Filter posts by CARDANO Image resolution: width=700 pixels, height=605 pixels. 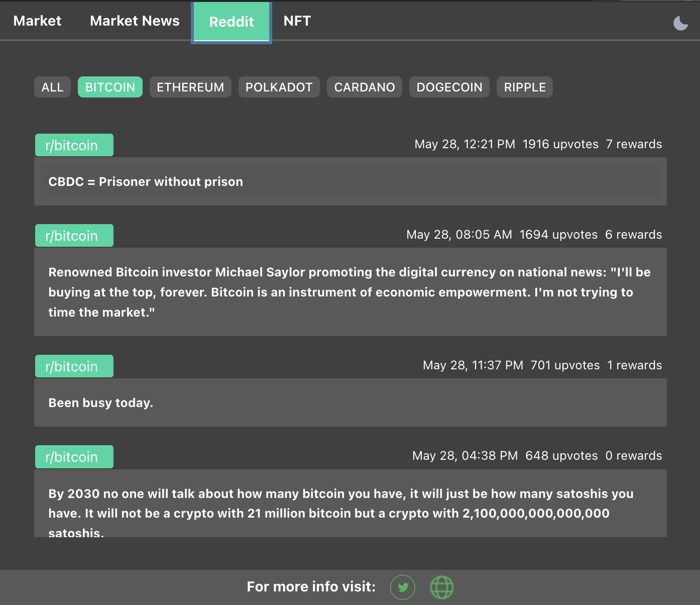365,87
